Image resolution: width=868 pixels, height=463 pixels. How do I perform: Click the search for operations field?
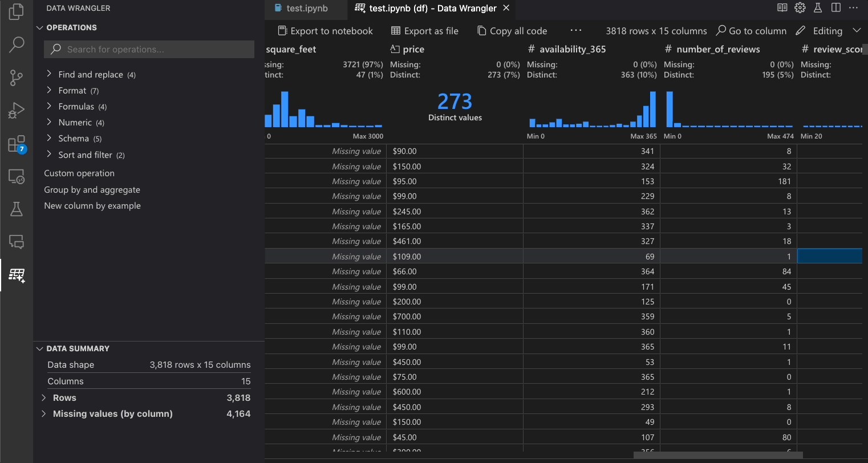click(148, 49)
